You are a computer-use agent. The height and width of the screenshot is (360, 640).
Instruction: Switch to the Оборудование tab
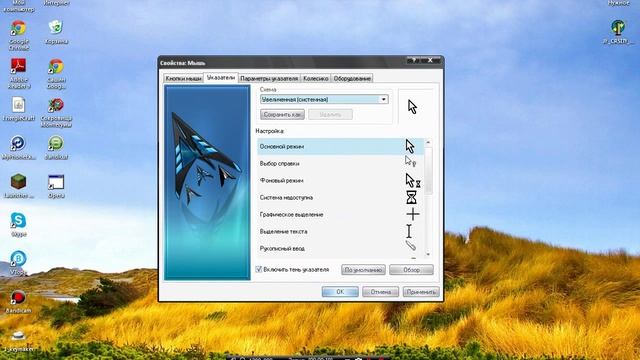click(352, 78)
